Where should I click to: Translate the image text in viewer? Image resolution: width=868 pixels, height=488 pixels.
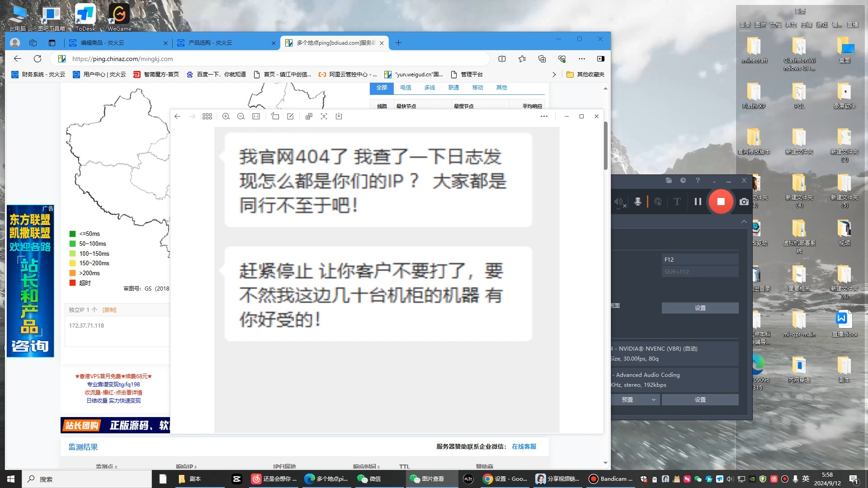pyautogui.click(x=309, y=117)
